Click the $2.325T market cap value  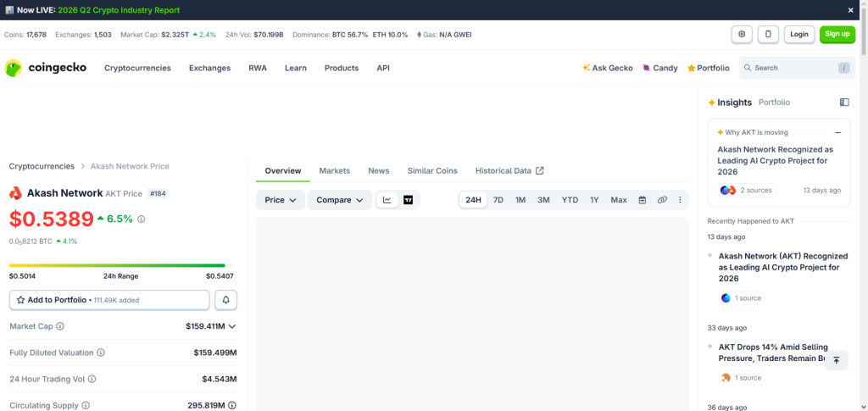175,34
